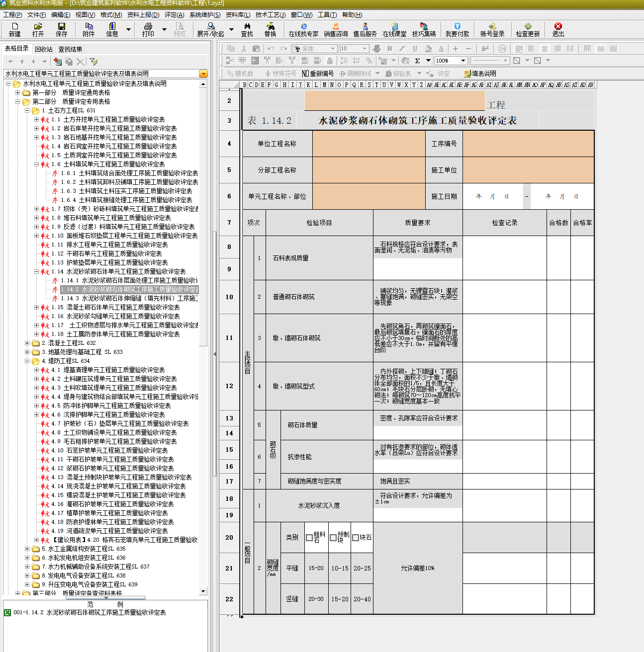Screen dimensions: 644x652
Task: Click the 单位工程名称 orange input cell
Action: click(x=368, y=144)
